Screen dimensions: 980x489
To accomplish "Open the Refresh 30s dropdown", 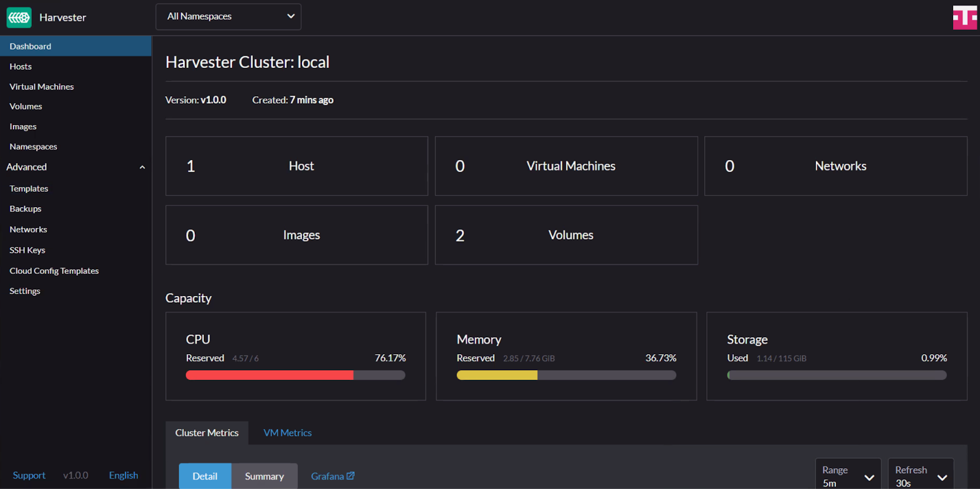I will pyautogui.click(x=921, y=476).
